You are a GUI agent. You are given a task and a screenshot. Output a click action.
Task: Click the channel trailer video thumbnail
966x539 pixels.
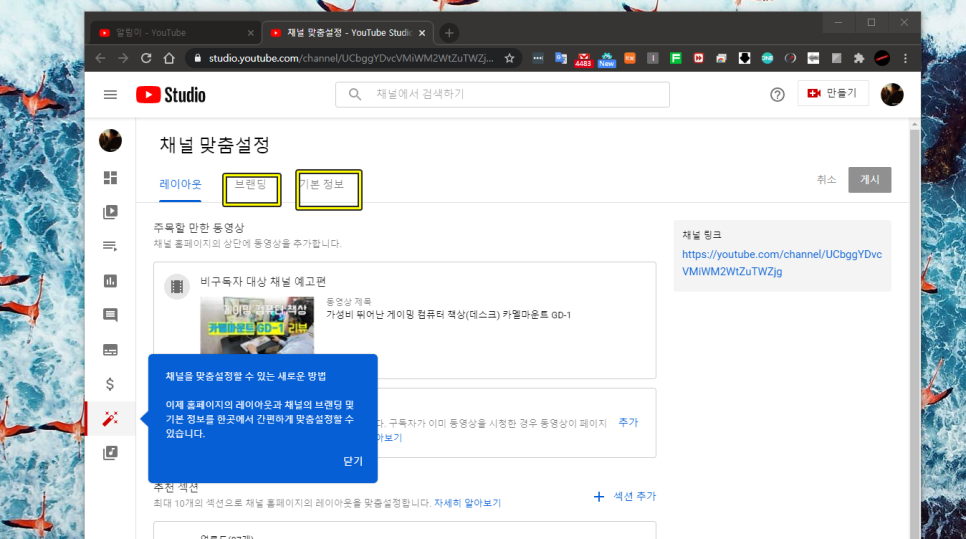coord(257,325)
